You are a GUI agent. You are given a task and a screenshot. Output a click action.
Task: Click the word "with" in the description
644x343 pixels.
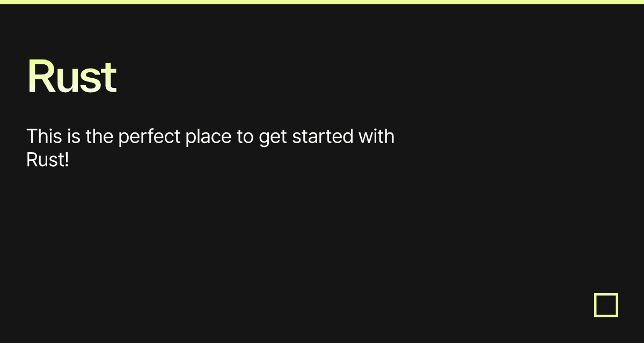[x=376, y=137]
